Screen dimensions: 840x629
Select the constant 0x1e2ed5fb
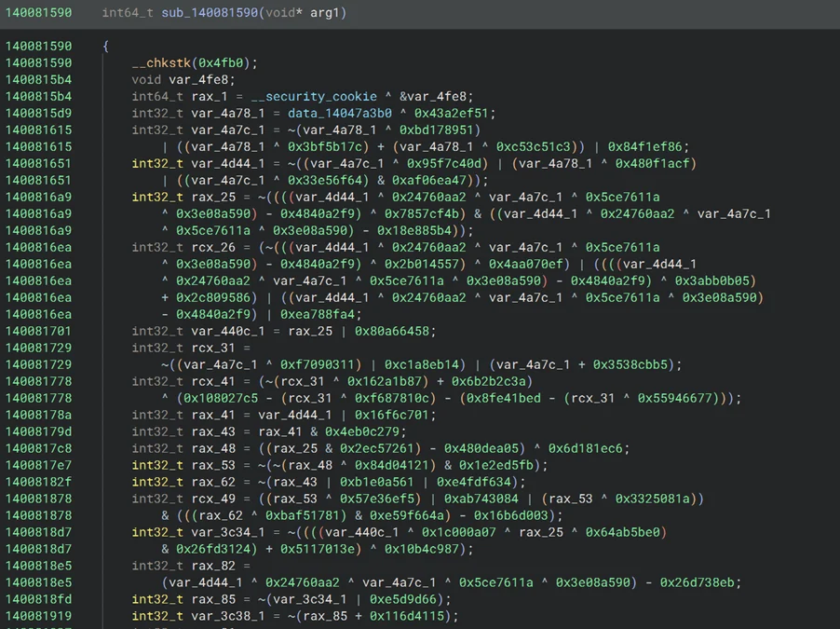point(496,465)
